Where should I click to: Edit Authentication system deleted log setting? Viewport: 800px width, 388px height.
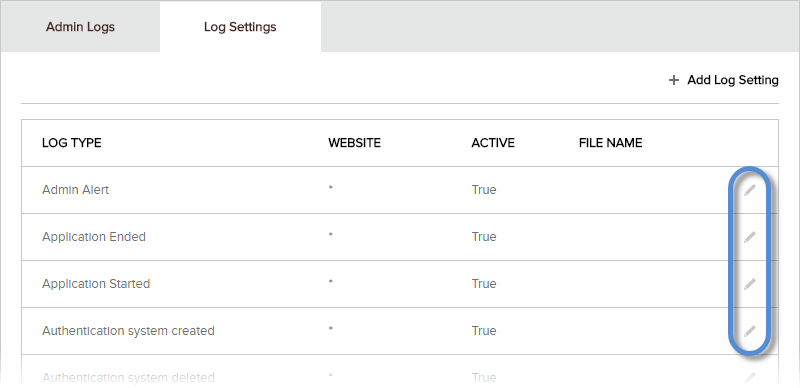tap(749, 378)
